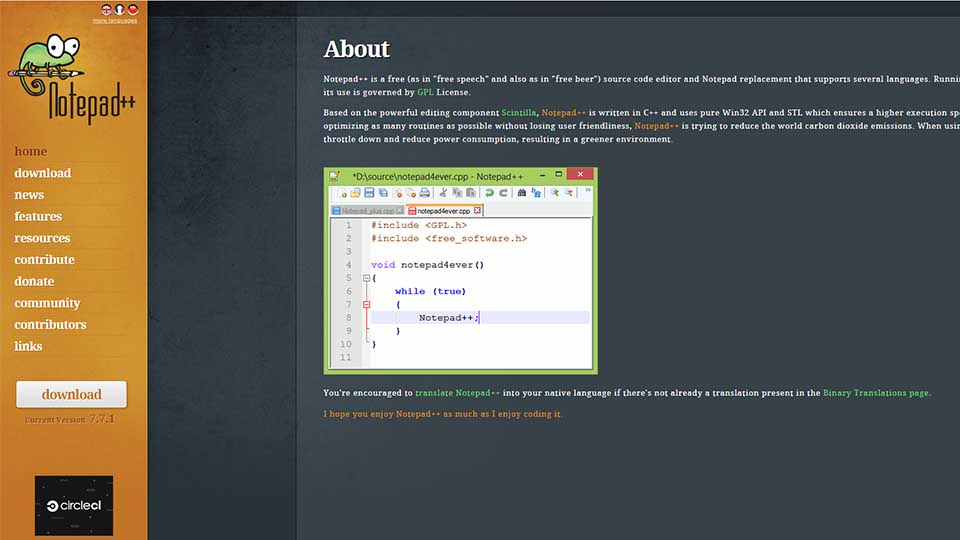The height and width of the screenshot is (540, 960).
Task: Close the Notepad_plus.cpp tab with its X
Action: pos(400,211)
